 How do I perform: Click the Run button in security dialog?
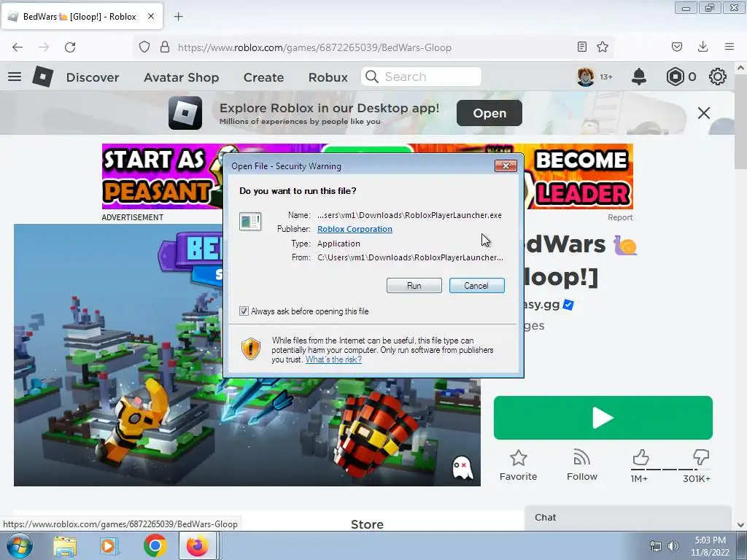[414, 286]
